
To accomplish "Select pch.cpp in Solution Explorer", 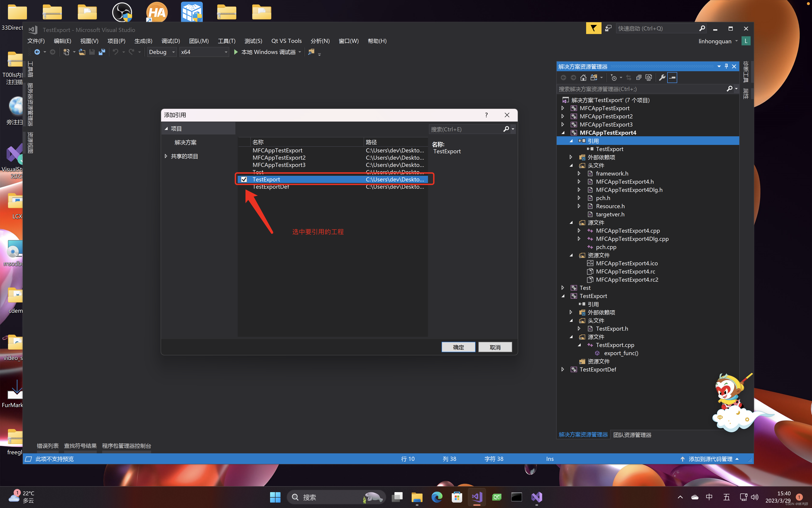I will 606,247.
